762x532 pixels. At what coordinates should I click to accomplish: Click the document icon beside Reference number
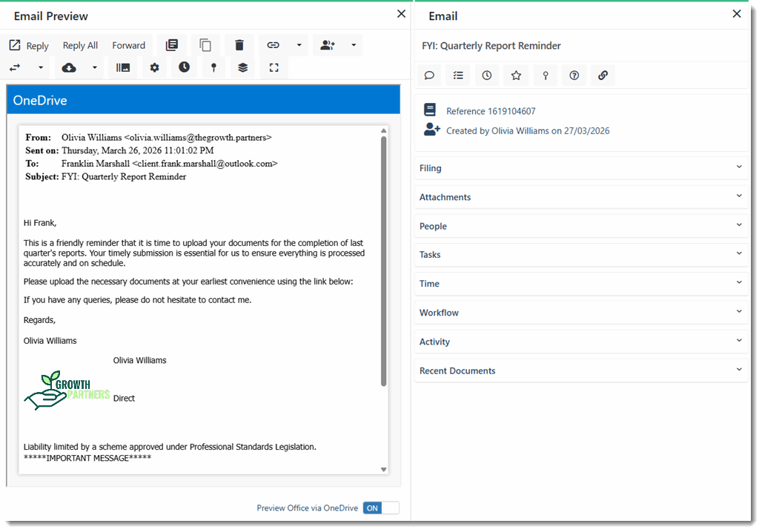tap(430, 110)
